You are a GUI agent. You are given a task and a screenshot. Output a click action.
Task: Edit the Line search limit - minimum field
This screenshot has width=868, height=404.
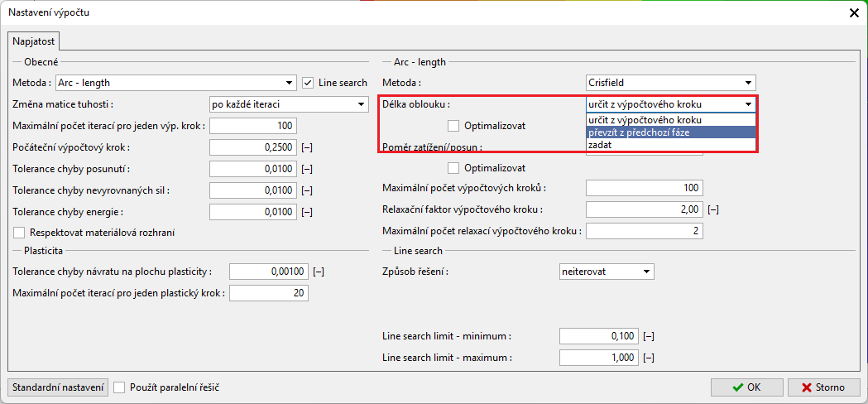[598, 336]
